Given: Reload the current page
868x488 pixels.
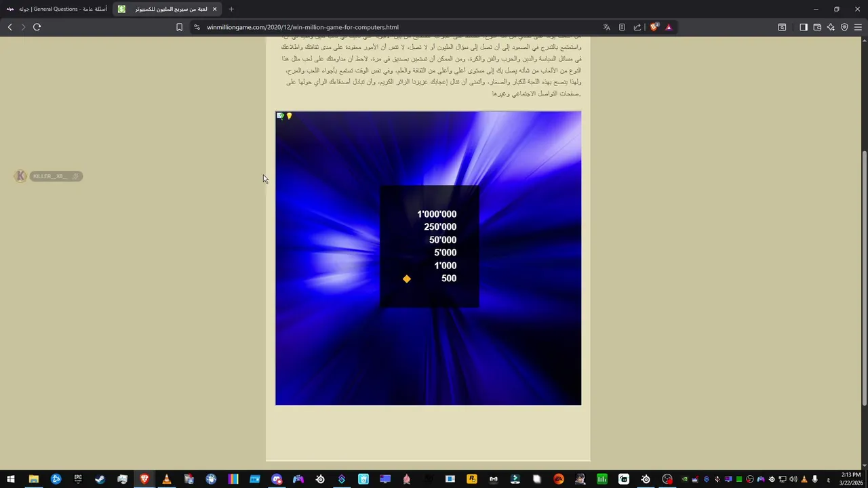Looking at the screenshot, I should (x=37, y=27).
